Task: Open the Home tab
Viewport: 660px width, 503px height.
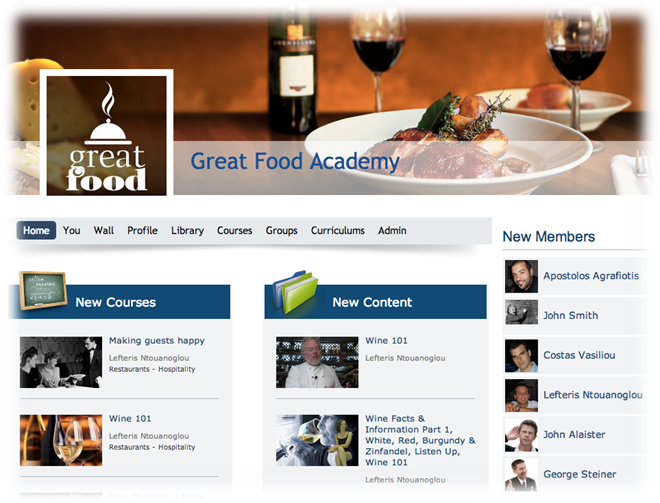Action: click(x=36, y=230)
